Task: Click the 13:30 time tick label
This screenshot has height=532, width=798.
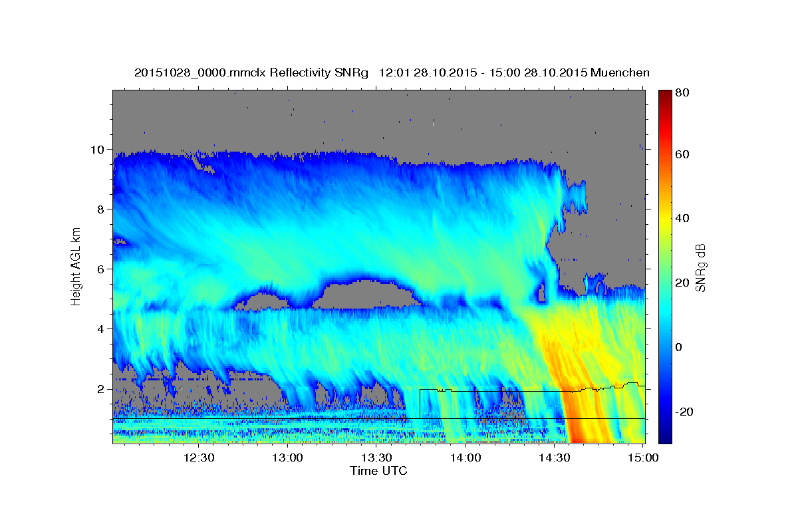Action: [377, 458]
